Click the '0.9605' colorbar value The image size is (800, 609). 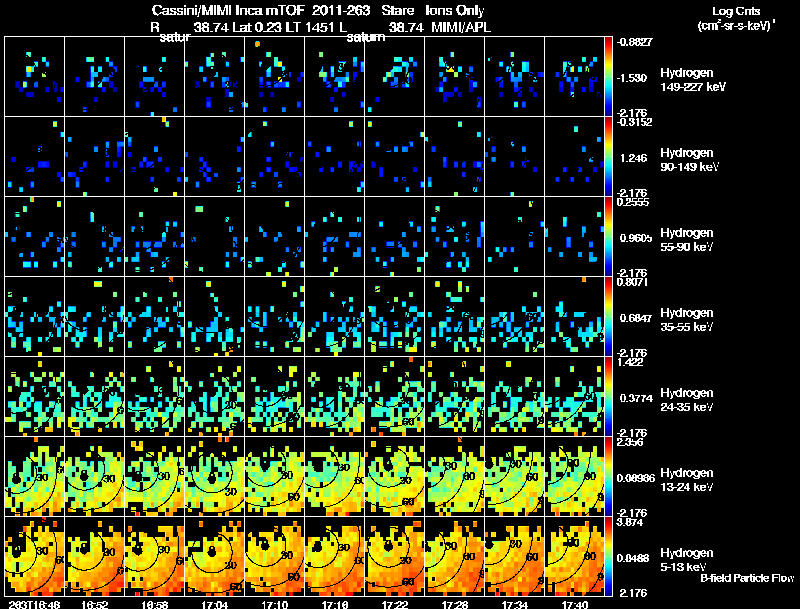(x=634, y=238)
